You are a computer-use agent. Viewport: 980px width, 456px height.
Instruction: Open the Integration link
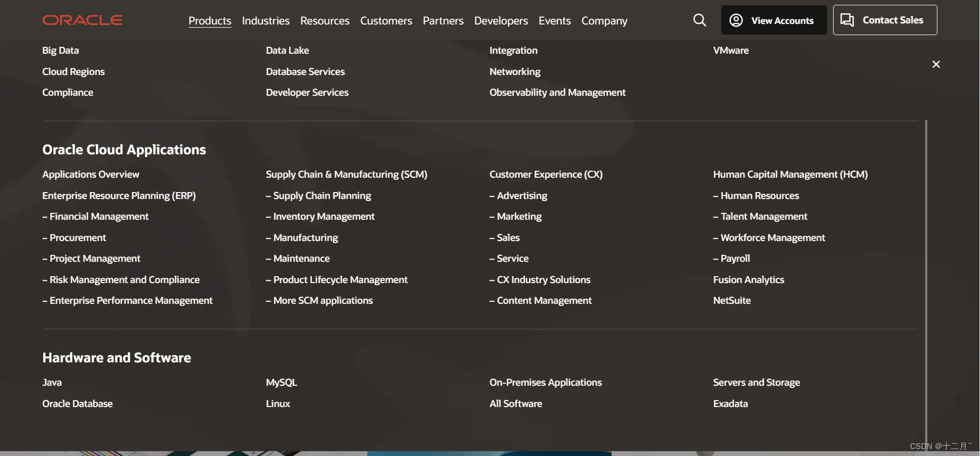coord(514,51)
